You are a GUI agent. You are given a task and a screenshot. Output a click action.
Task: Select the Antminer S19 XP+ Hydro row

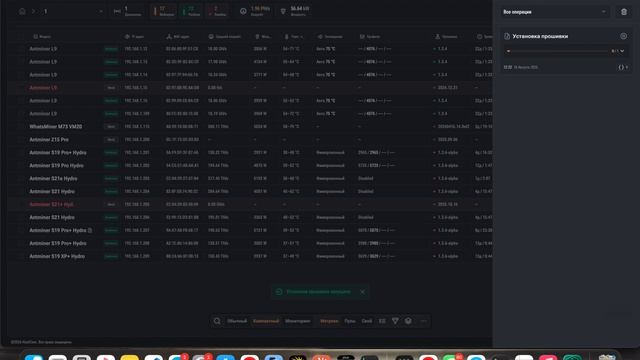tap(250, 256)
